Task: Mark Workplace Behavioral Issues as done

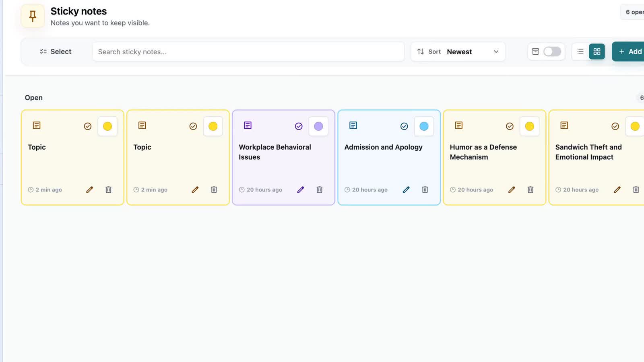Action: pos(299,126)
